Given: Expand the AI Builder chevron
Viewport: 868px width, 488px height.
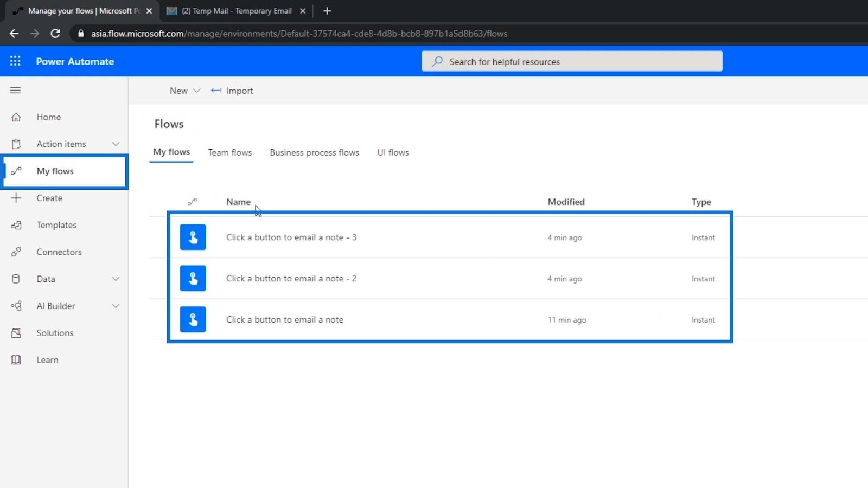Looking at the screenshot, I should (116, 306).
